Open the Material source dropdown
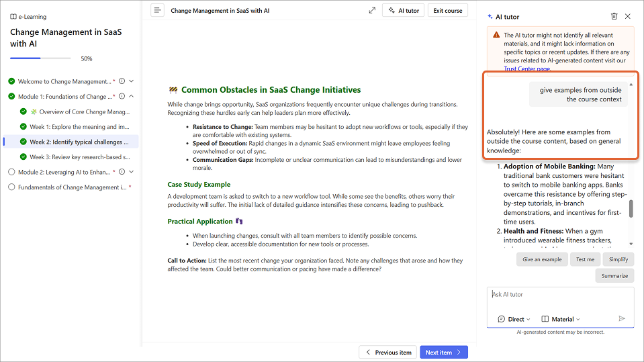 pos(561,319)
